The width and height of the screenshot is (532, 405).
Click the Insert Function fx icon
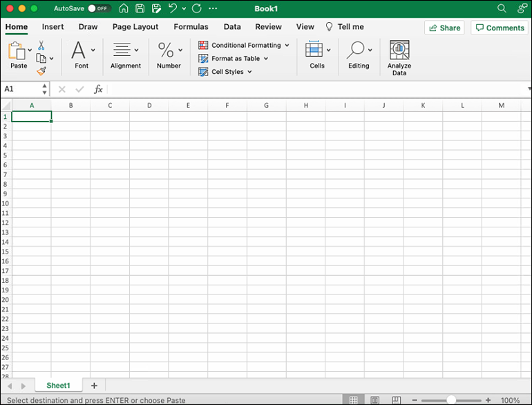pos(98,89)
